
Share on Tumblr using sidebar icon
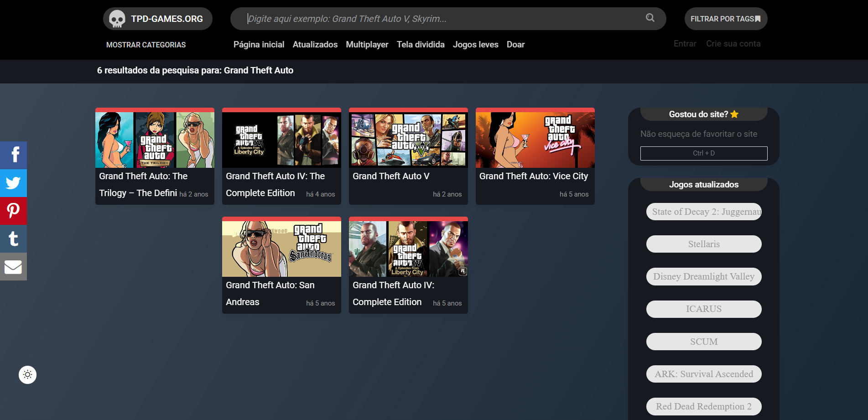13,239
